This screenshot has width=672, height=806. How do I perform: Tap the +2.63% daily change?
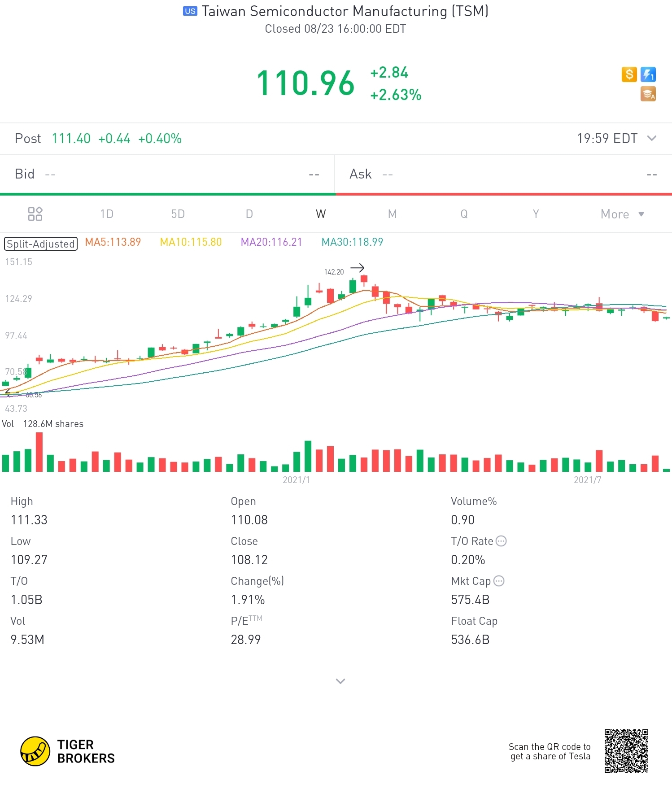tap(396, 95)
